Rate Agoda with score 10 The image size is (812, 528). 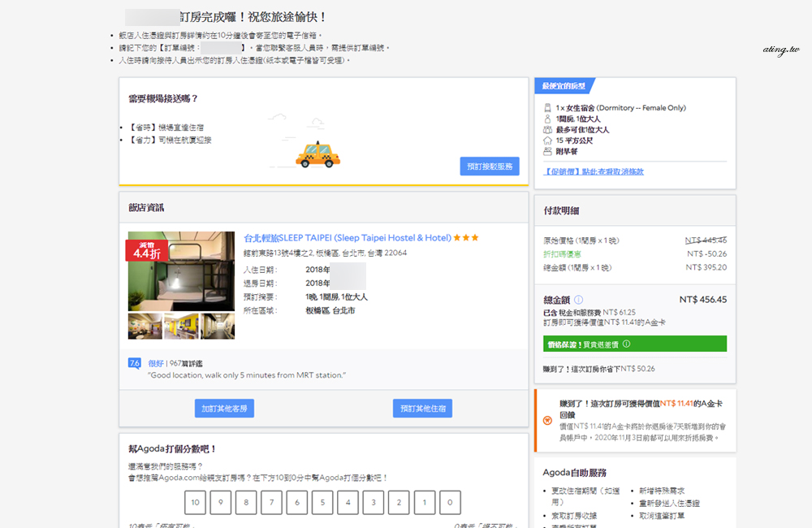[x=196, y=503]
